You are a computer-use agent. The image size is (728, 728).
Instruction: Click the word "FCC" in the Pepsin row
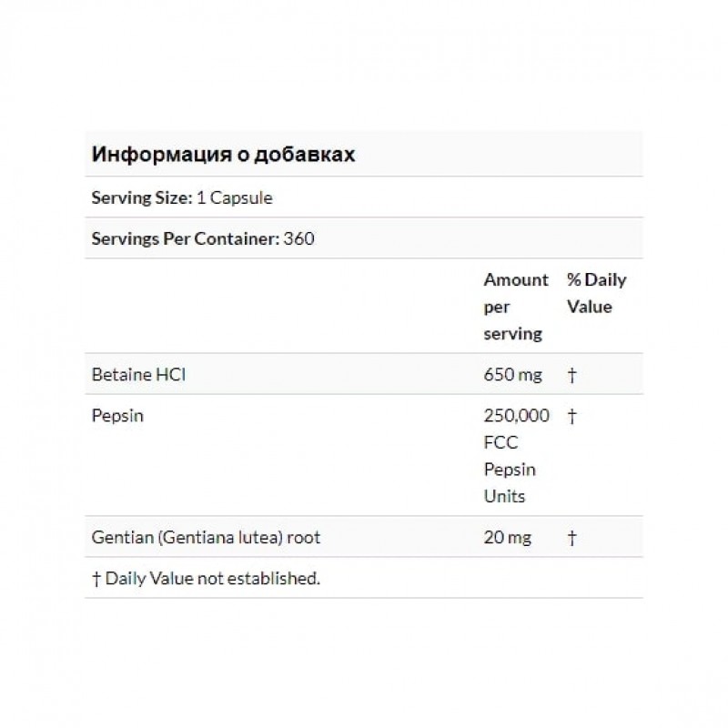point(500,443)
